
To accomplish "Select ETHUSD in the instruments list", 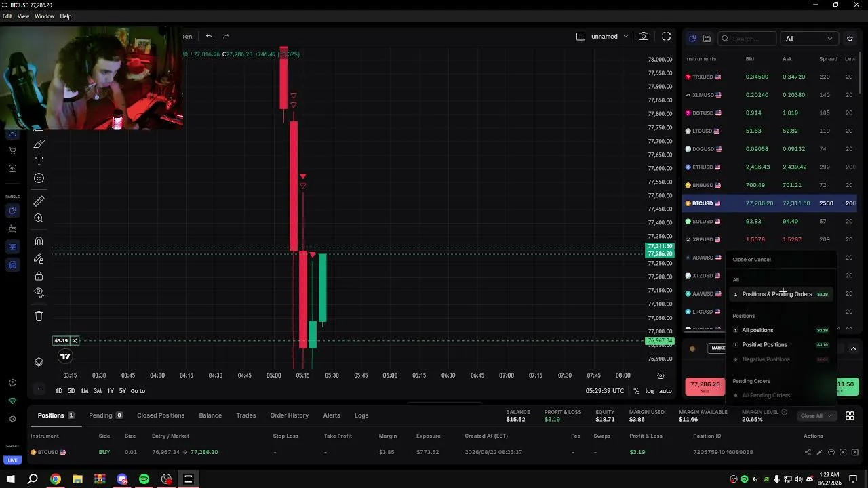I will click(x=770, y=167).
